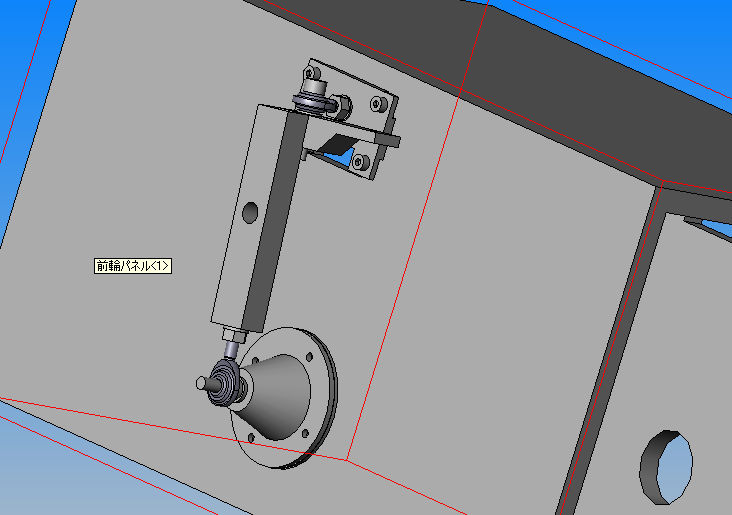Click the hex nut on the upper bracket bolt
The height and width of the screenshot is (515, 732).
click(x=344, y=107)
